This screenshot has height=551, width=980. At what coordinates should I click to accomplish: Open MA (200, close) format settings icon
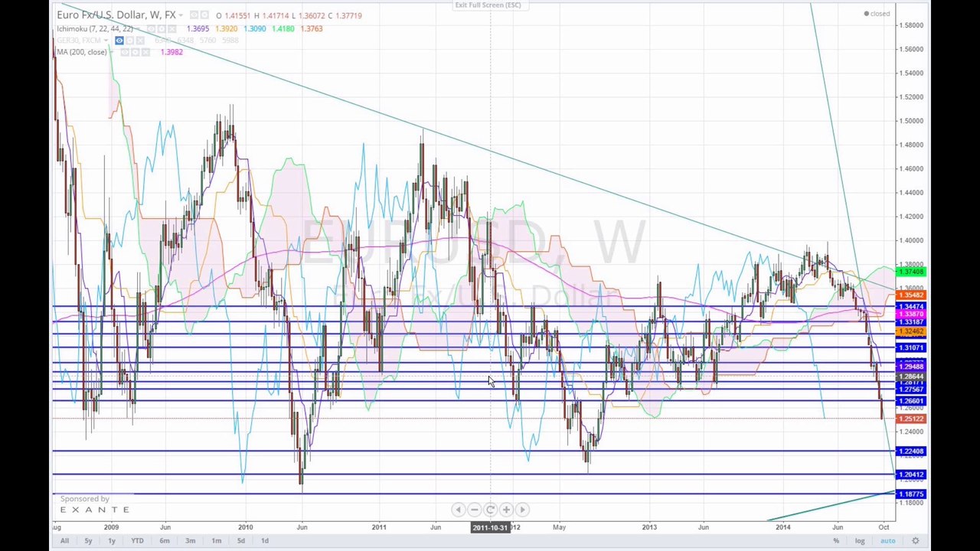[136, 52]
